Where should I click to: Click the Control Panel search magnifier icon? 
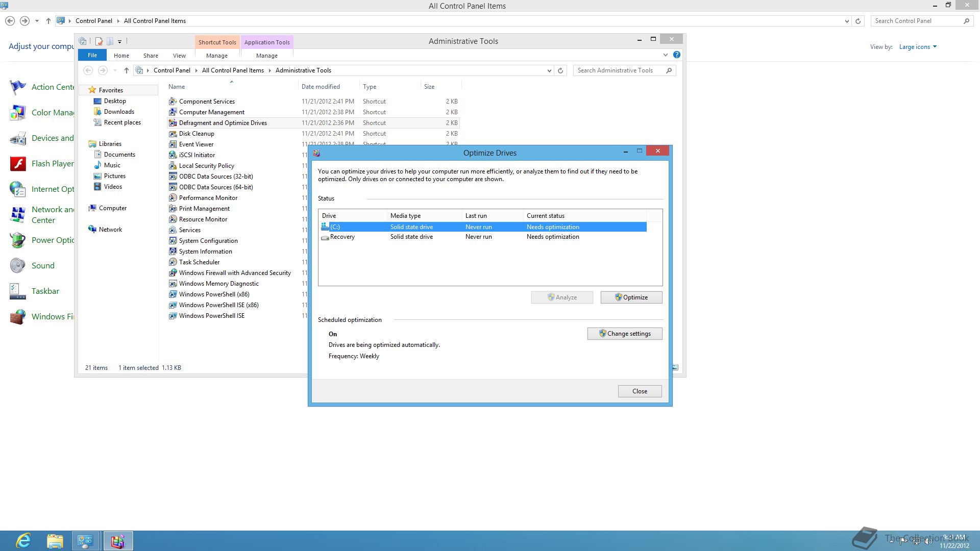[x=966, y=21]
